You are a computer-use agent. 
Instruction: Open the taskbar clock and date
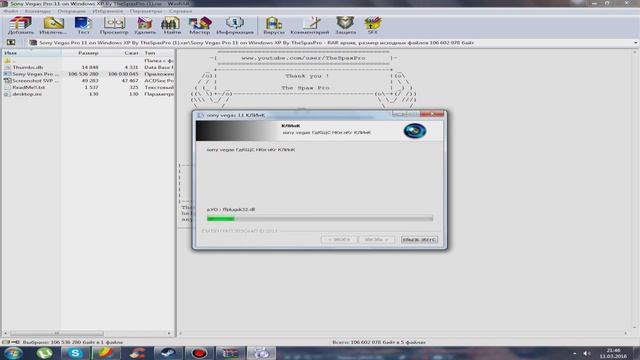coord(613,353)
